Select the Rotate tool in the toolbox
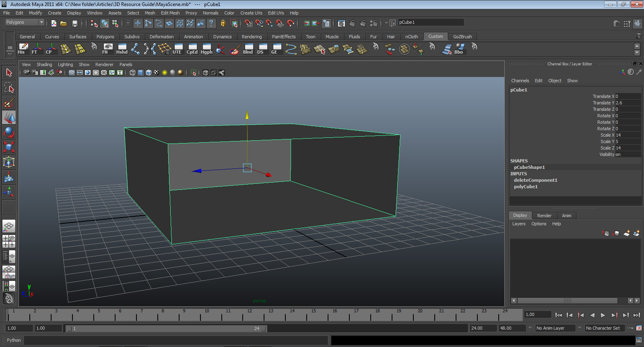Screen dimensions: 644x347 pos(9,132)
